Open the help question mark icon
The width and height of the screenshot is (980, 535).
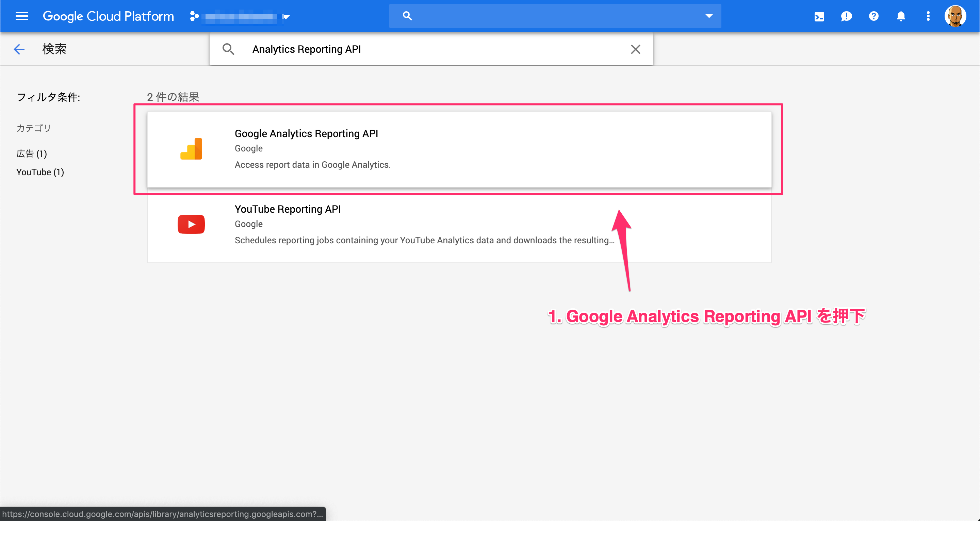tap(873, 16)
